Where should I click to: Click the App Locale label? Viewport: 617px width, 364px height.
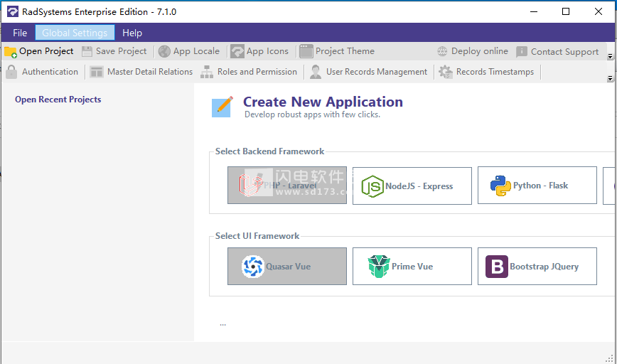[x=196, y=51]
